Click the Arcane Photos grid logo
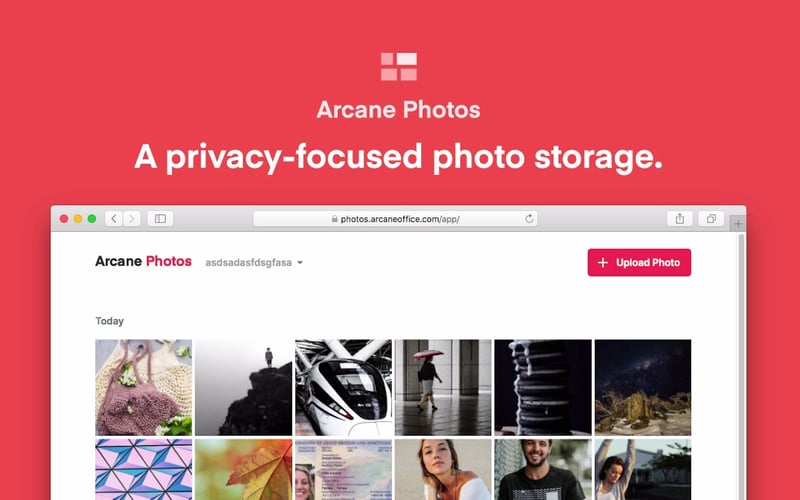 tap(398, 66)
